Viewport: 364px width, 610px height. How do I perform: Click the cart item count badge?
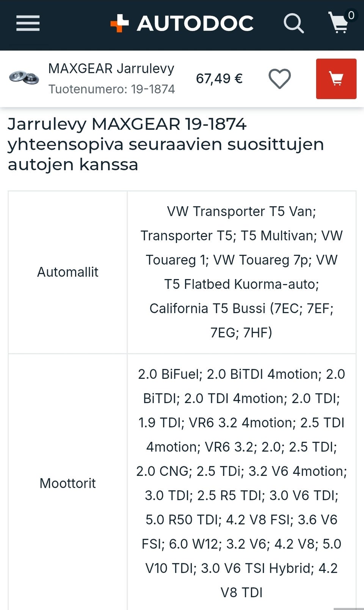point(351,15)
